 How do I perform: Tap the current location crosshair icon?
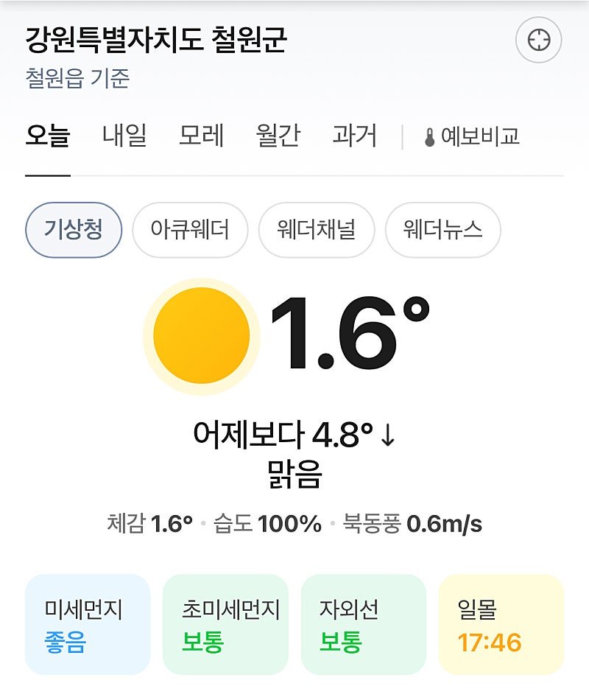(x=539, y=40)
